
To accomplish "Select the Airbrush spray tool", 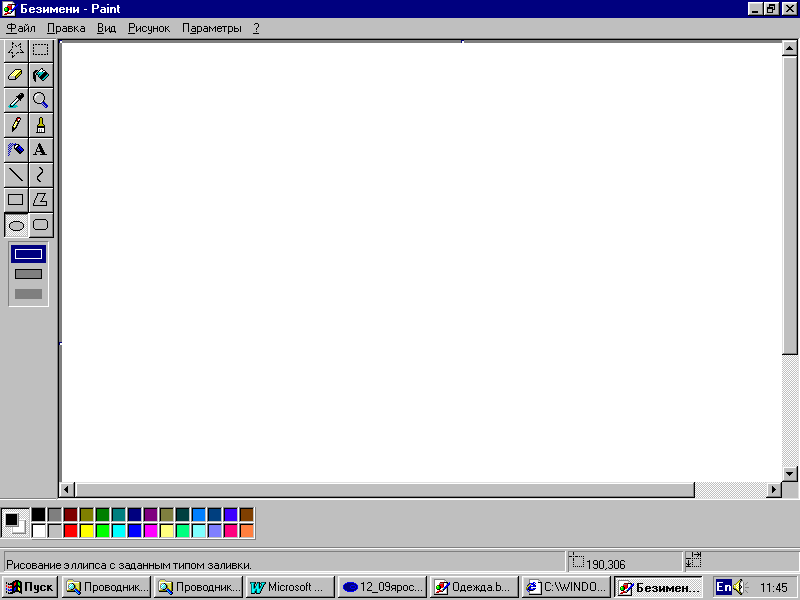I will (16, 150).
